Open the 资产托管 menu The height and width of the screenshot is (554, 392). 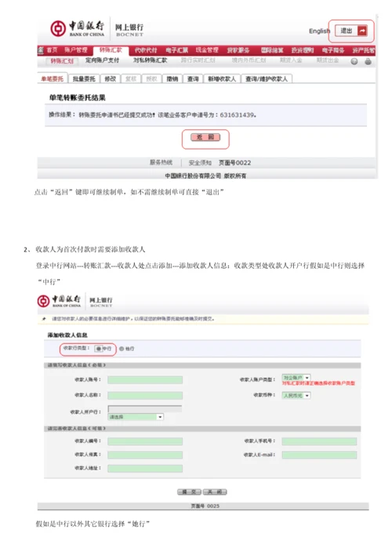pos(364,50)
